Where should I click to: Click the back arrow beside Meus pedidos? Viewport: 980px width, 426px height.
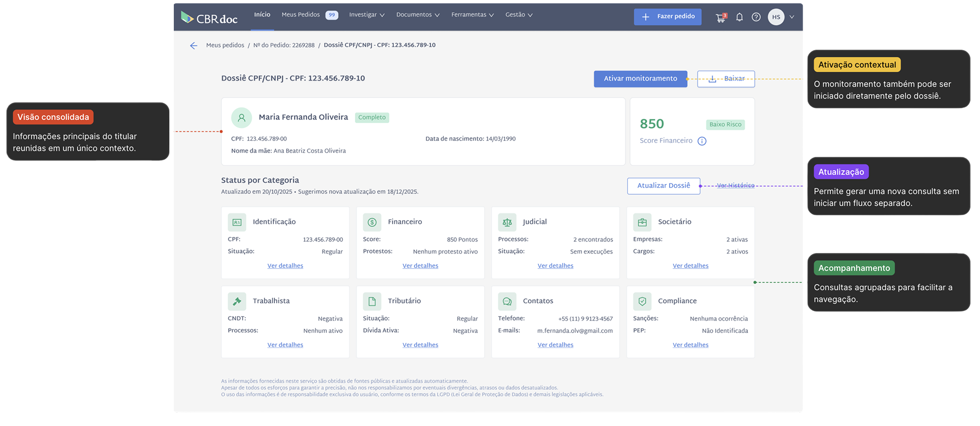pyautogui.click(x=194, y=46)
